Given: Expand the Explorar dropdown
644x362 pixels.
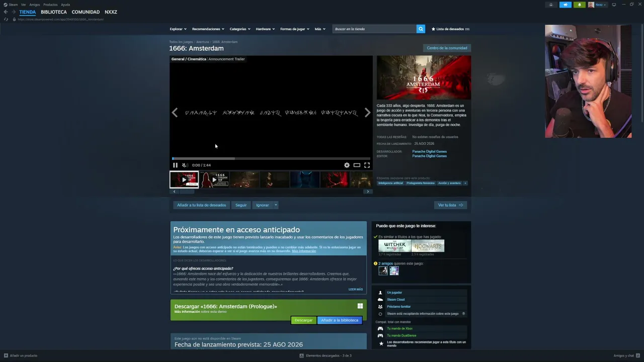Looking at the screenshot, I should 178,29.
